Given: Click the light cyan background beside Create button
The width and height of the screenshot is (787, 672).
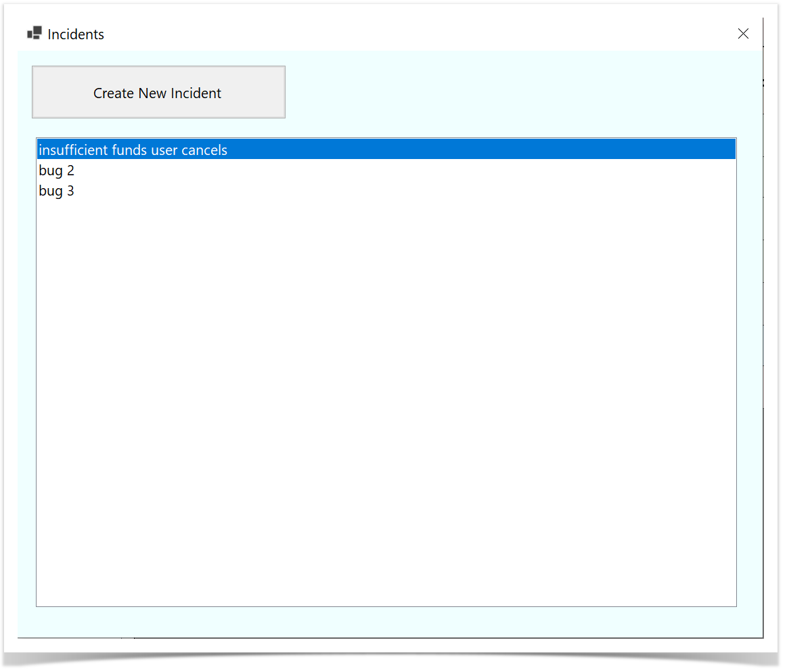Looking at the screenshot, I should [508, 92].
